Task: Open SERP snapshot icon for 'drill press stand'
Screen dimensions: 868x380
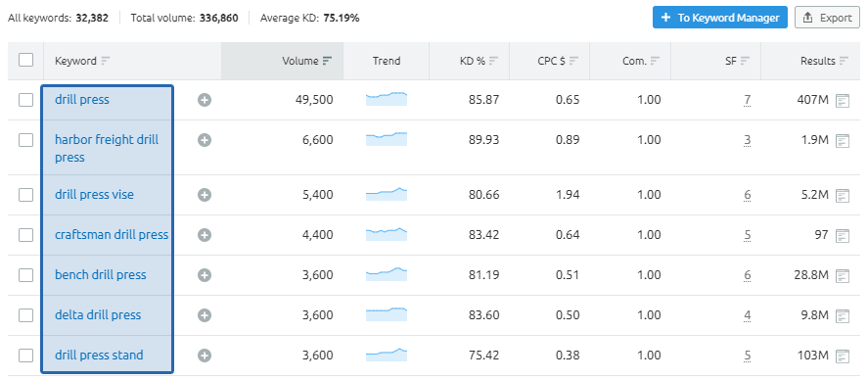Action: point(843,356)
